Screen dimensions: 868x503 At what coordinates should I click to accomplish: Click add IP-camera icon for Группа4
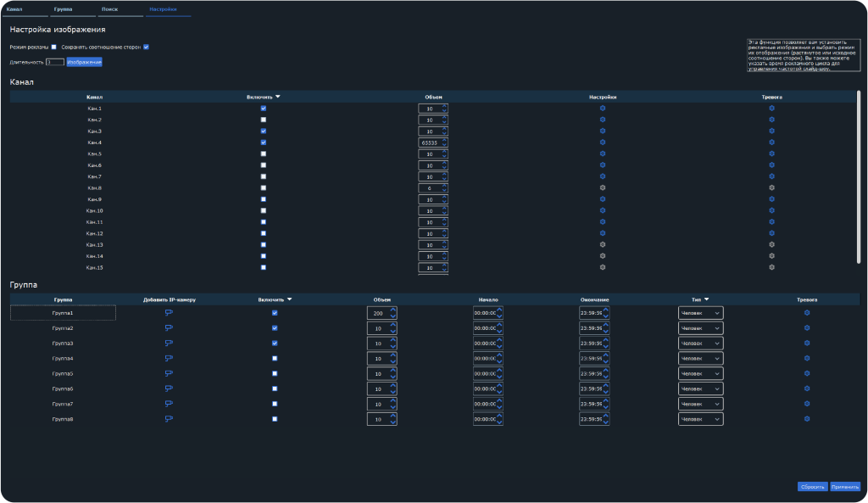(169, 359)
